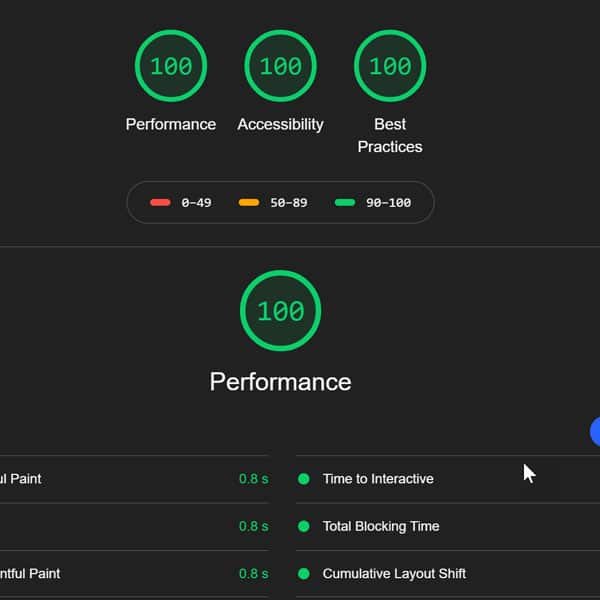Click the orange 50-89 legend swatch
Screen dimensions: 600x600
tap(249, 203)
